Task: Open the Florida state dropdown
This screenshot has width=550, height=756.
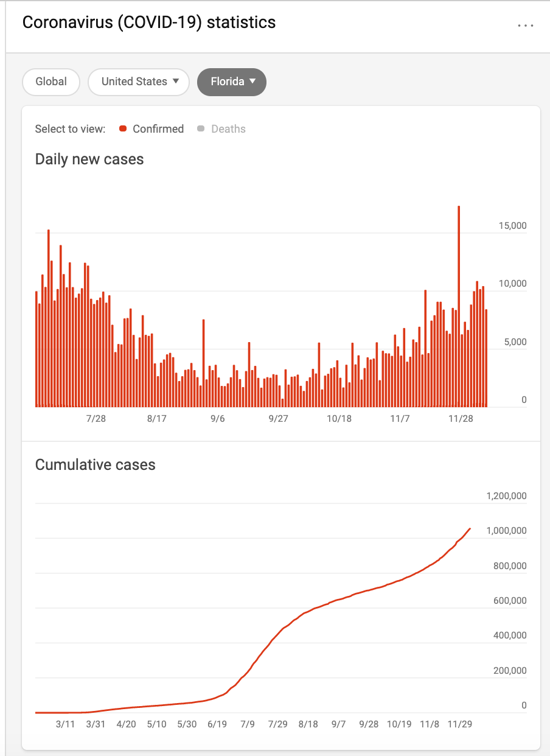Action: tap(232, 82)
